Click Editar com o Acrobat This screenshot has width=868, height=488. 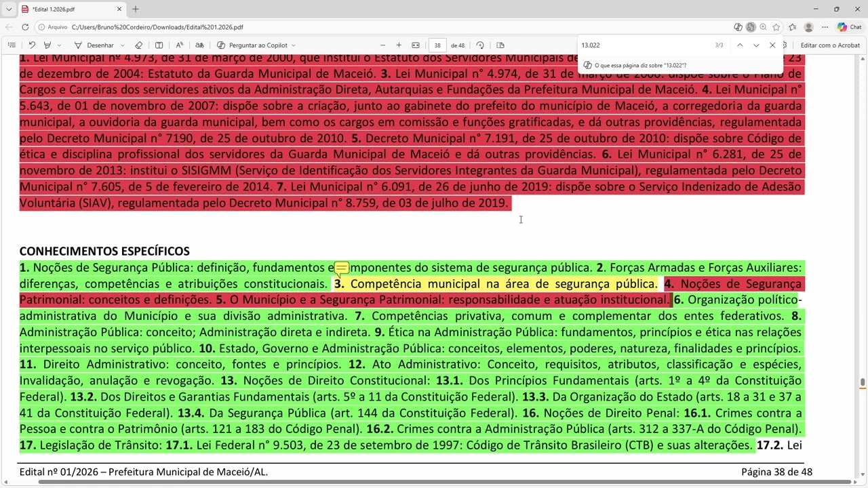(x=830, y=45)
